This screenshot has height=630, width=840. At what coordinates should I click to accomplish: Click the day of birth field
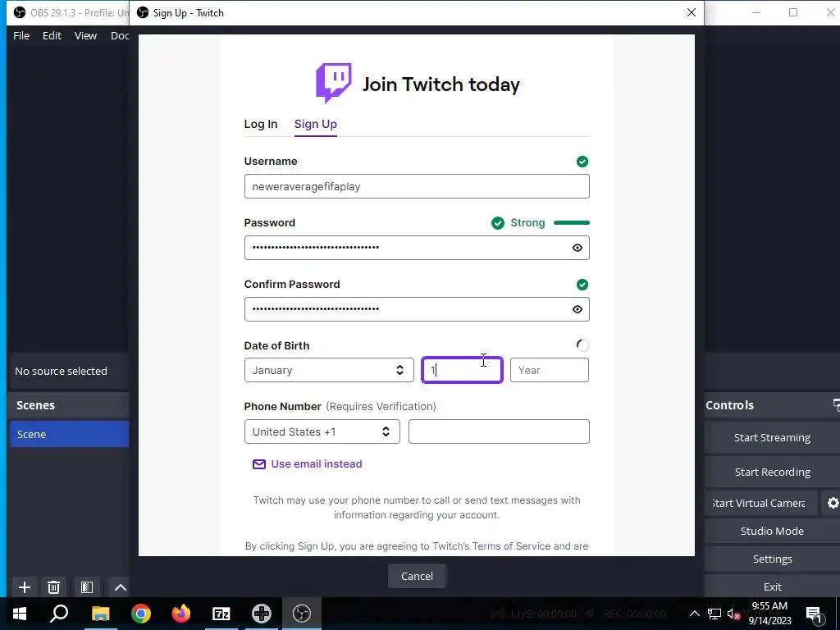point(462,370)
